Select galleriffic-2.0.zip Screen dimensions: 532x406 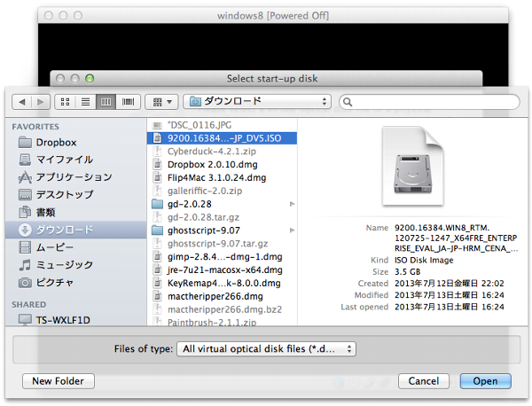pos(222,191)
